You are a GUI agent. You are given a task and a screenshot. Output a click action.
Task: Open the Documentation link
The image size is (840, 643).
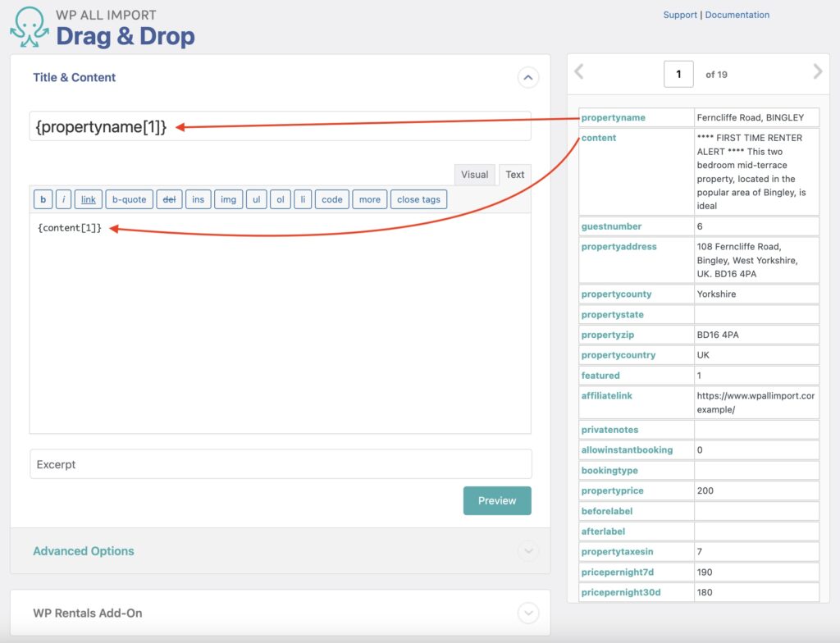pos(737,14)
